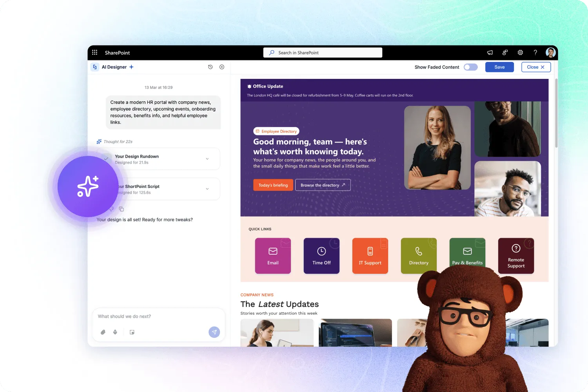The image size is (588, 392).
Task: Copy the AI response using copy icon
Action: (122, 209)
